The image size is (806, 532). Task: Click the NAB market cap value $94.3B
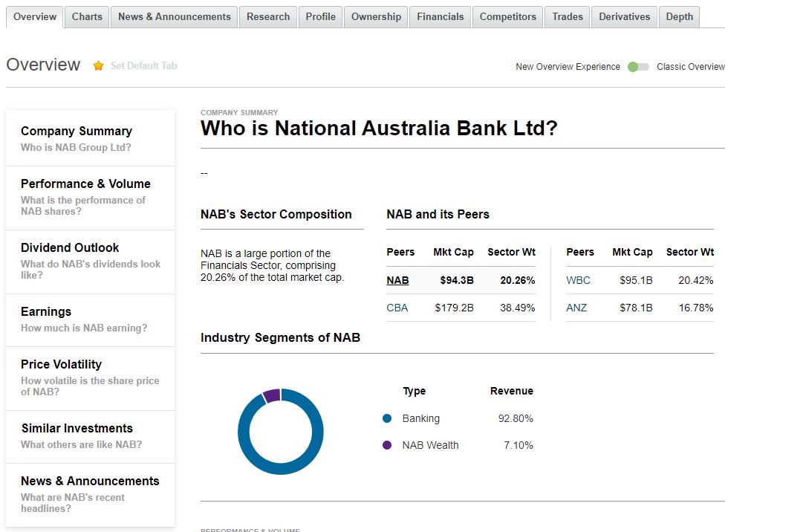457,280
